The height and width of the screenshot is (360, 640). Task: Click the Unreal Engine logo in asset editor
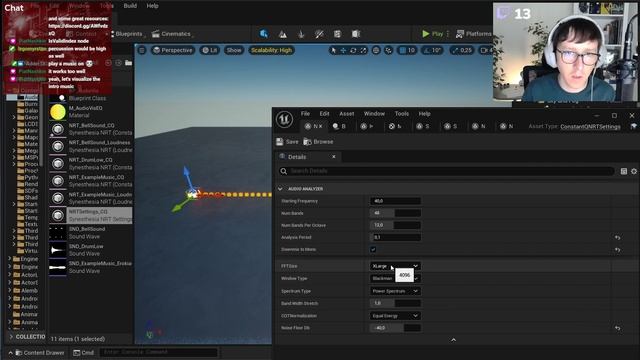click(284, 120)
